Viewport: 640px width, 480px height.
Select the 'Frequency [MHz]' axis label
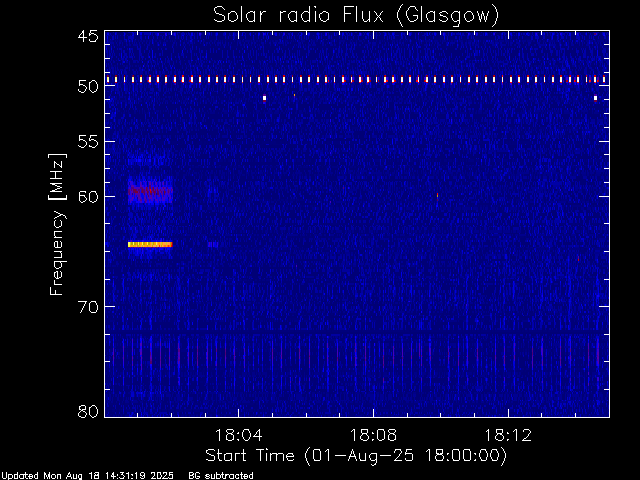coord(57,224)
